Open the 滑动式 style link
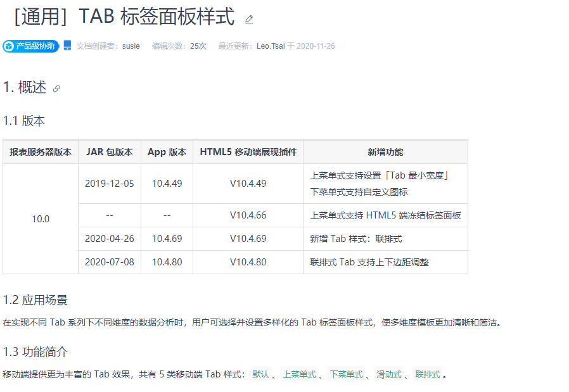The height and width of the screenshot is (392, 569). (388, 374)
